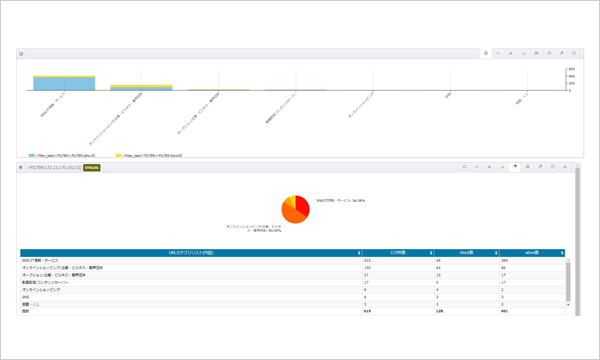Click the SYSLOG badge
Screen dimensions: 600x360
coord(92,168)
